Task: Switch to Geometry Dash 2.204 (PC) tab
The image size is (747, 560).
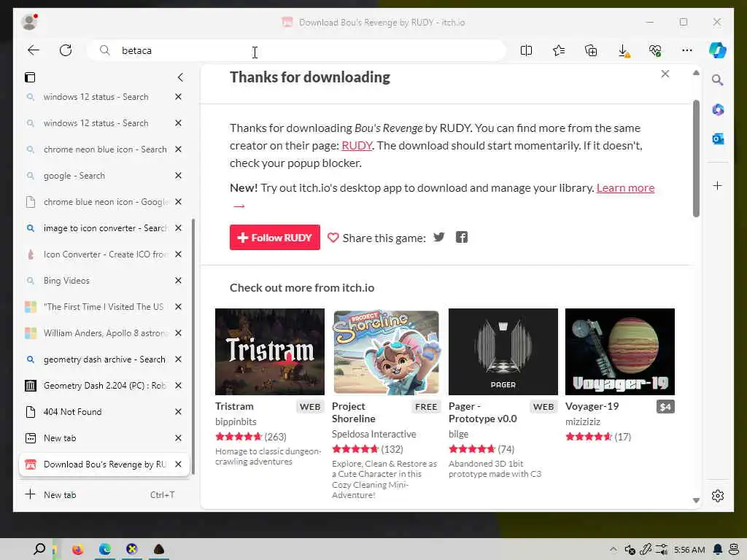Action: click(x=104, y=385)
